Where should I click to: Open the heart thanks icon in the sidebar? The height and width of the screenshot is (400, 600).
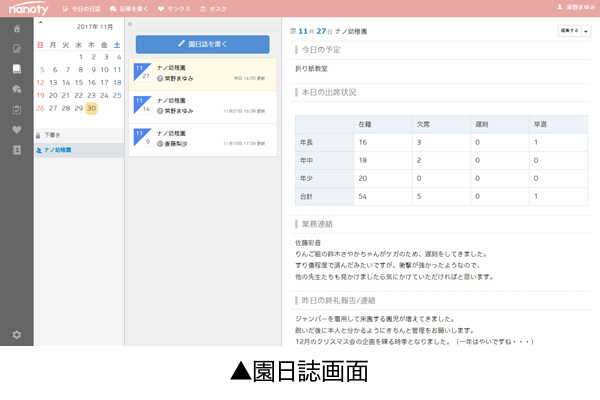pyautogui.click(x=16, y=129)
